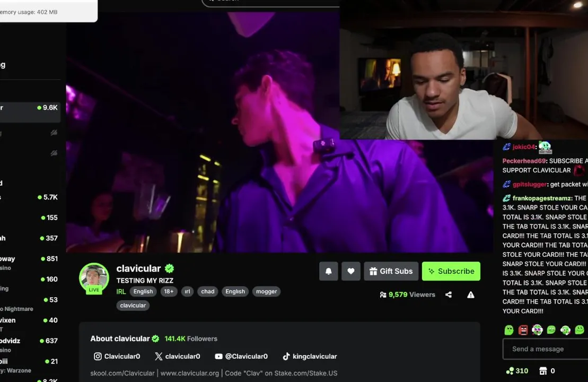Report the stream via the warning triangle icon

coord(471,294)
